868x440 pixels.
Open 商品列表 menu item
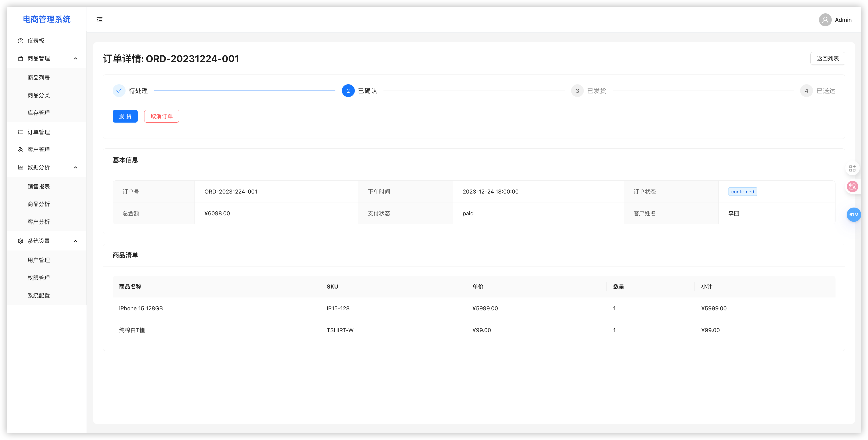(39, 78)
